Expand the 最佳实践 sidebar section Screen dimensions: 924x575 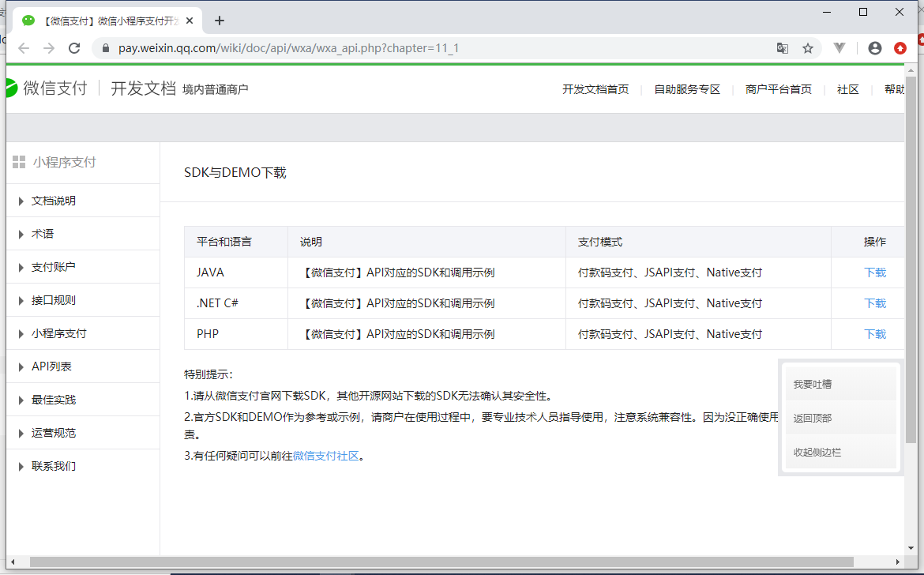(x=82, y=400)
